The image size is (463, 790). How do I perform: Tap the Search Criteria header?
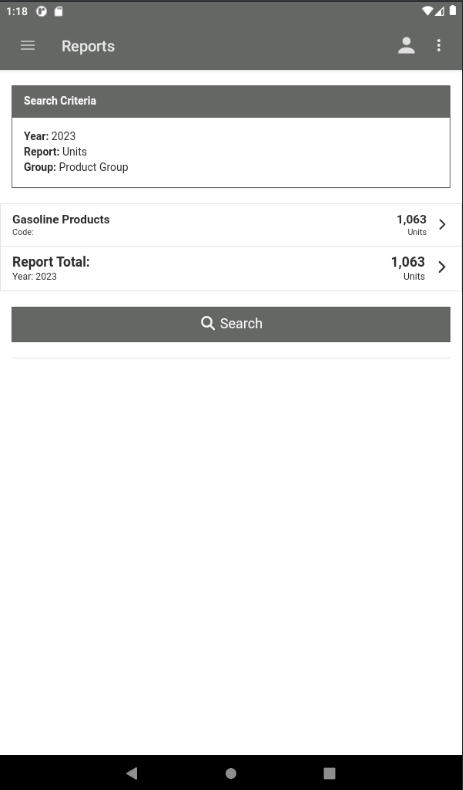point(231,101)
